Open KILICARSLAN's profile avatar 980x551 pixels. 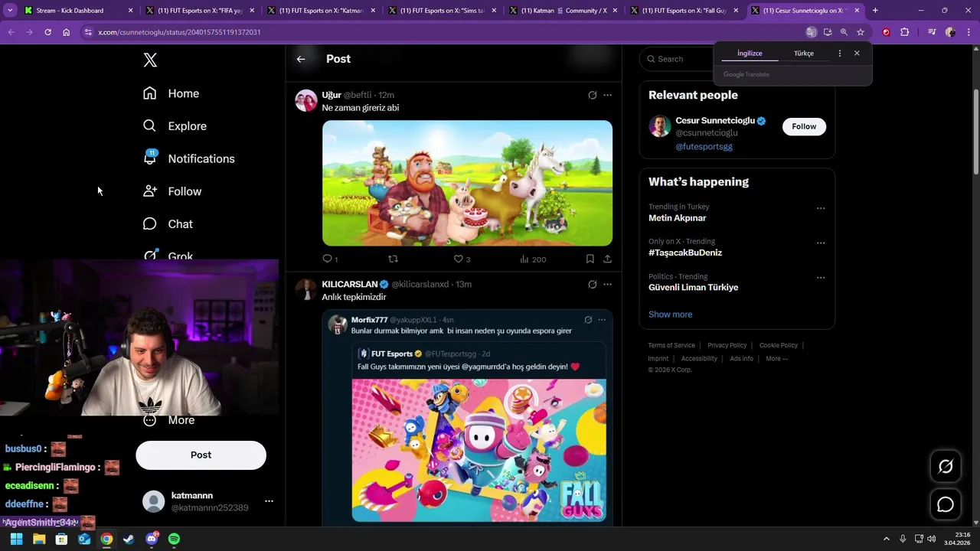pyautogui.click(x=306, y=289)
